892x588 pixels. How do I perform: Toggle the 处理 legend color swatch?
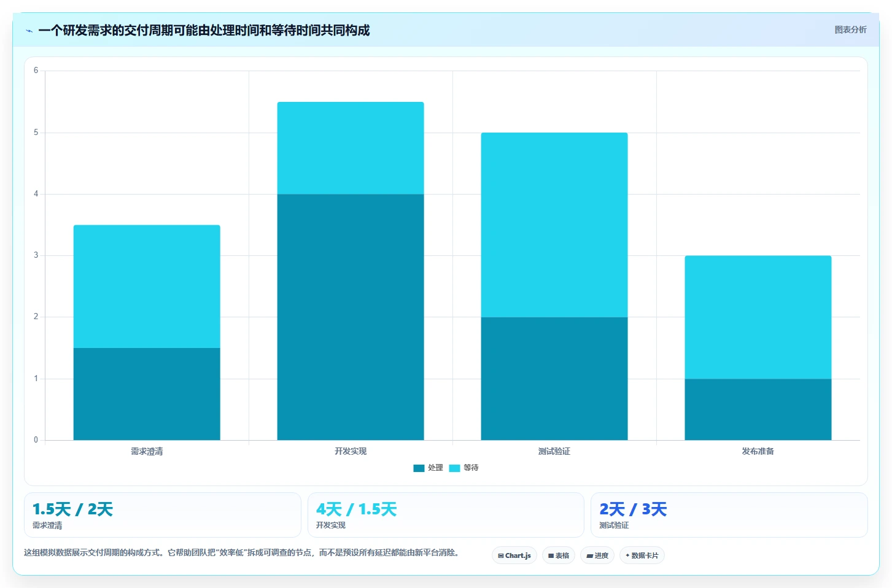[419, 468]
